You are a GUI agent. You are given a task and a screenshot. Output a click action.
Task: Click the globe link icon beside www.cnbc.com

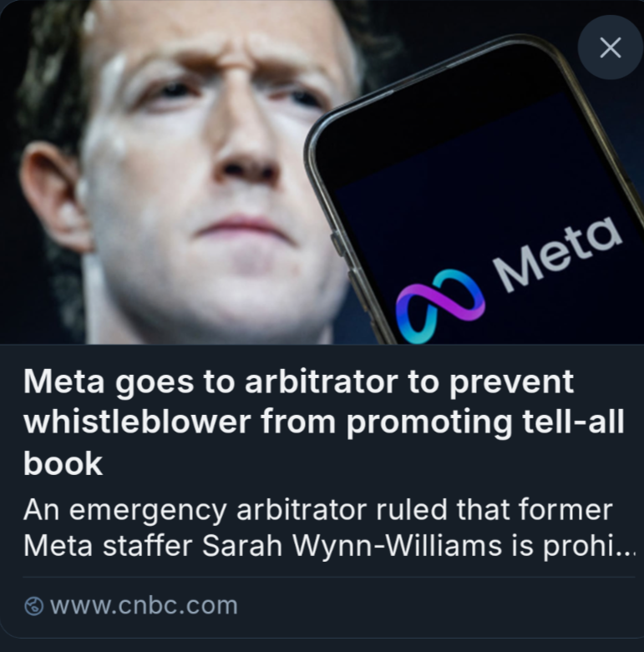click(x=35, y=606)
